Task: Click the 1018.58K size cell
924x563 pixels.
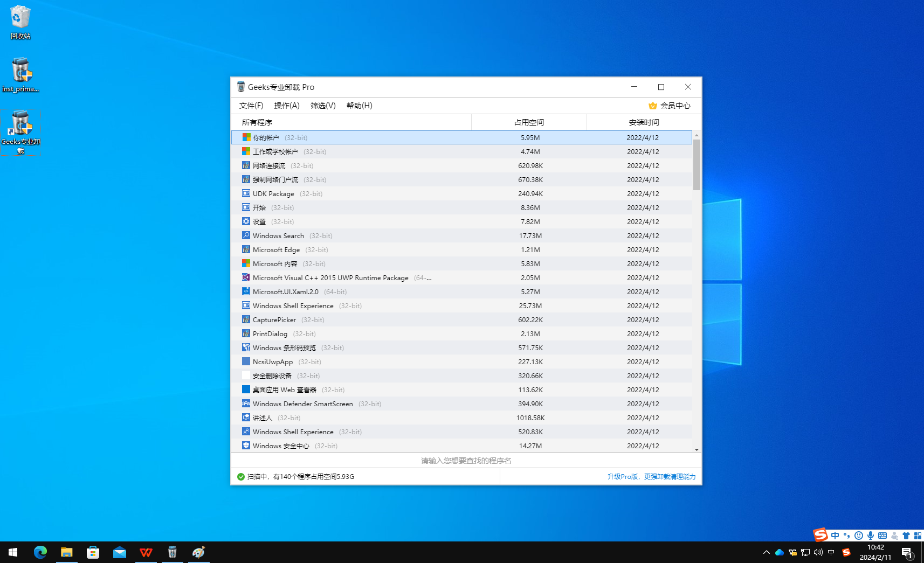Action: pyautogui.click(x=530, y=418)
